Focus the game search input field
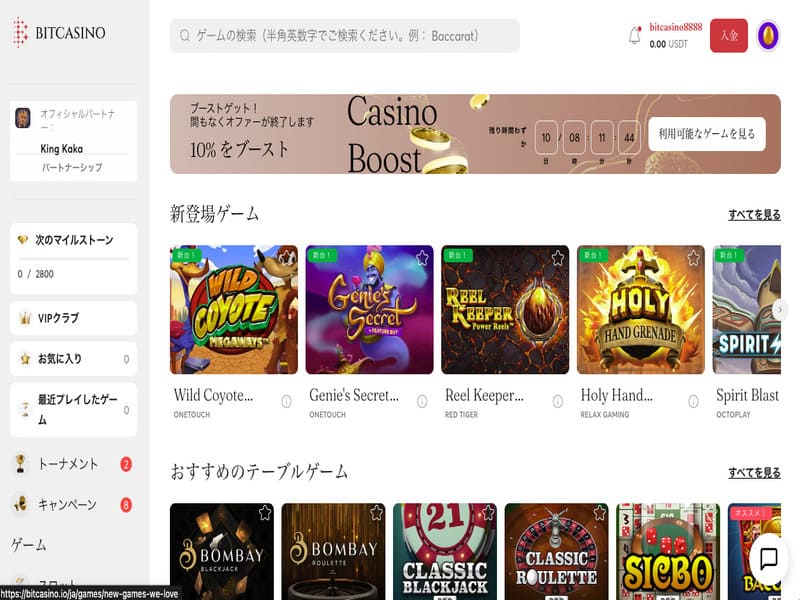 345,36
